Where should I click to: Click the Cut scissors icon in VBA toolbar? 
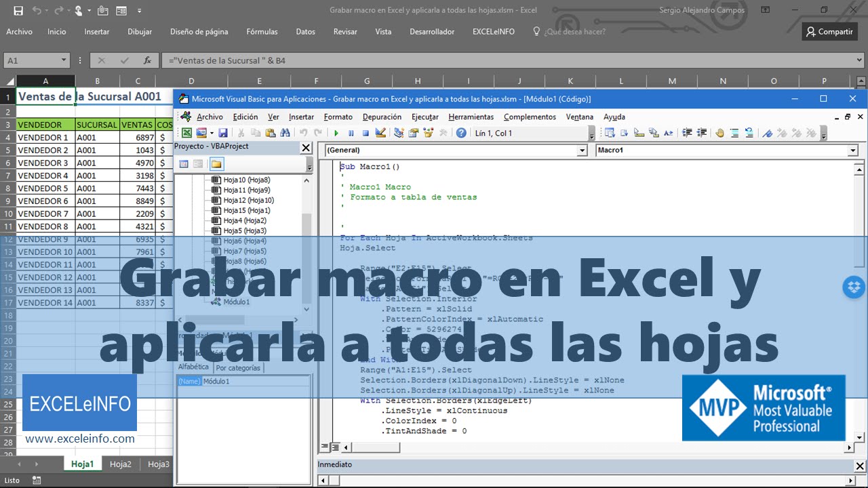click(240, 133)
